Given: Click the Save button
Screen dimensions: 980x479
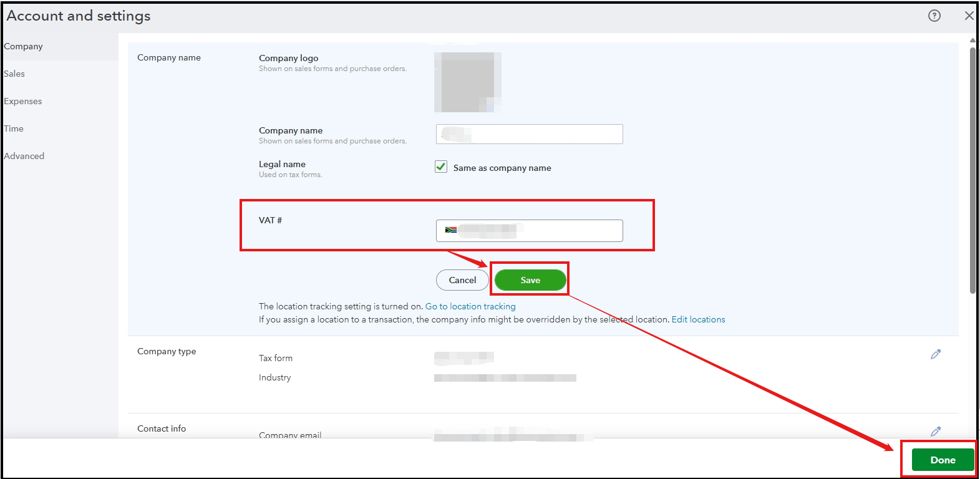Looking at the screenshot, I should [x=530, y=280].
